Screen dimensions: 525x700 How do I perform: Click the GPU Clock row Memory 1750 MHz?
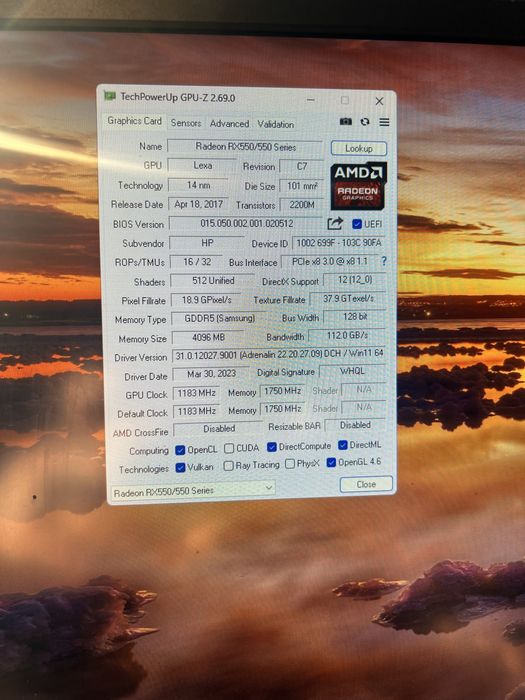click(283, 391)
